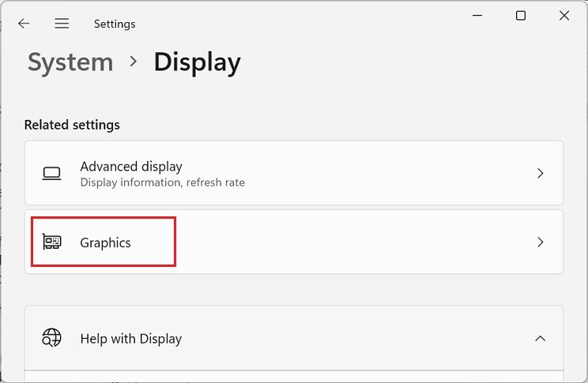588x383 pixels.
Task: Maximize the Settings window
Action: 520,16
